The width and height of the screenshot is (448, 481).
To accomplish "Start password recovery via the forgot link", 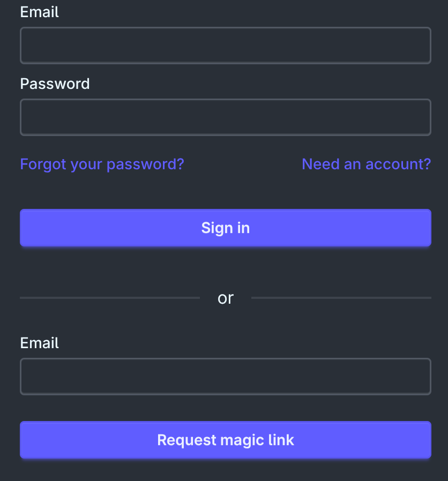I will 102,164.
